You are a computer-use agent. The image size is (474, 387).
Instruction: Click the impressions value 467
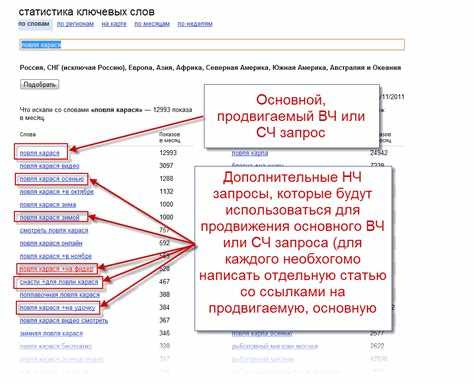pyautogui.click(x=165, y=282)
